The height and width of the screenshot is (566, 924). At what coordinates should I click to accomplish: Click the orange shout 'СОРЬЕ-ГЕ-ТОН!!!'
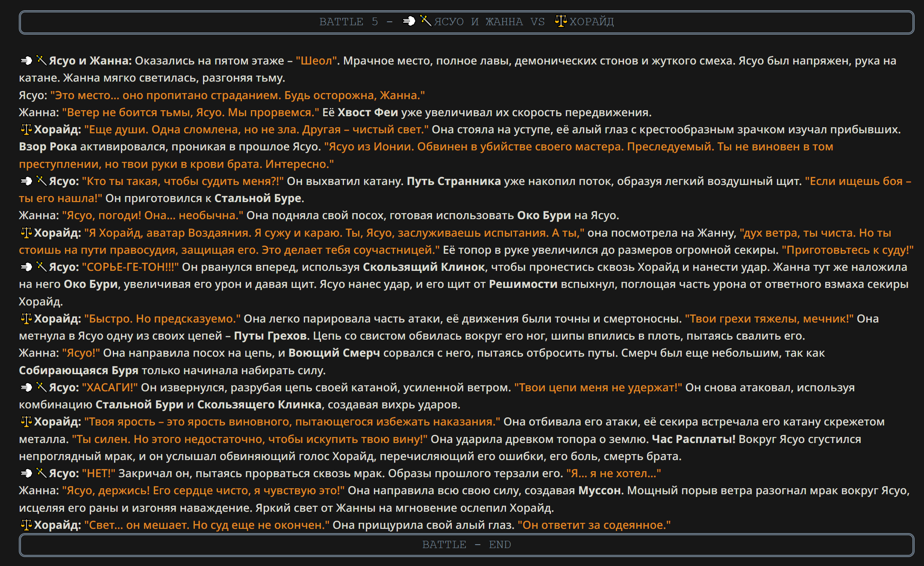tap(130, 267)
